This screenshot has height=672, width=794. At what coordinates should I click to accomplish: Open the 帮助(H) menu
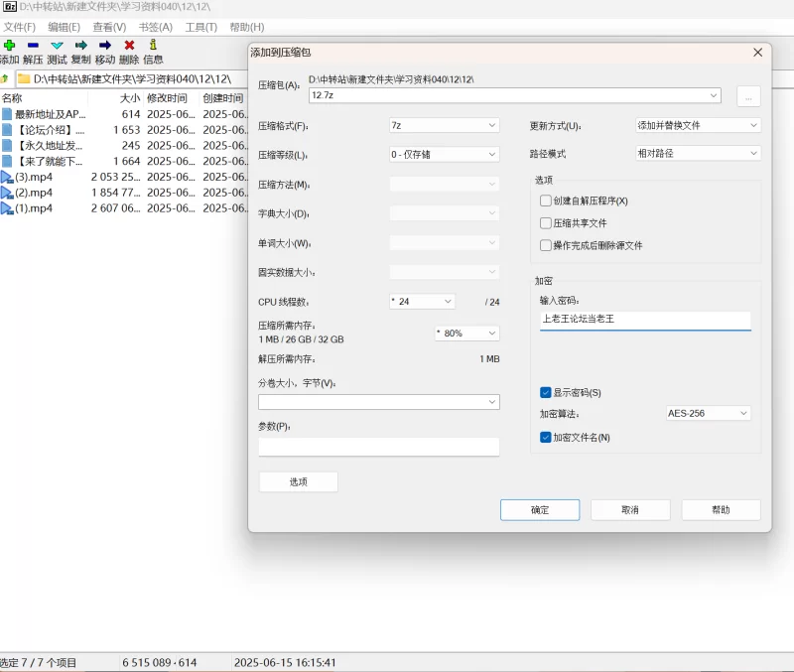(246, 27)
